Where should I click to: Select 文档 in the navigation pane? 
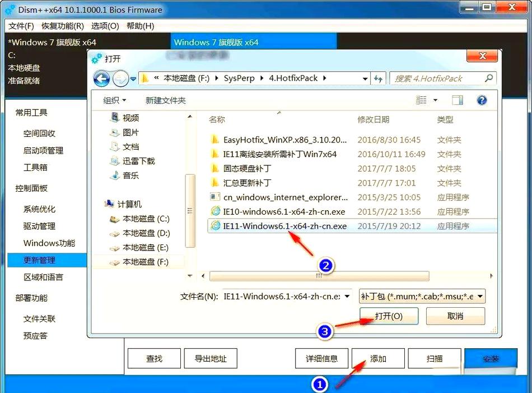tap(124, 147)
